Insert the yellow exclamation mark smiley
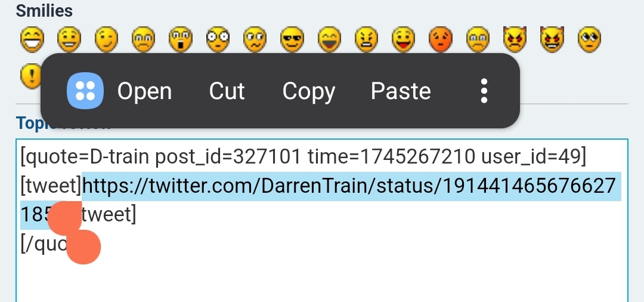Screen dimensions: 644x302 point(31,76)
